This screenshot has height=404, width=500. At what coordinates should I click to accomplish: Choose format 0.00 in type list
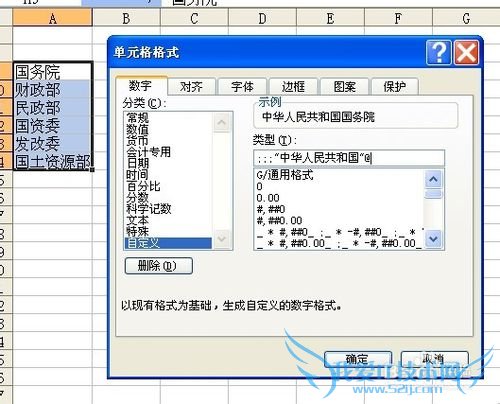click(339, 198)
